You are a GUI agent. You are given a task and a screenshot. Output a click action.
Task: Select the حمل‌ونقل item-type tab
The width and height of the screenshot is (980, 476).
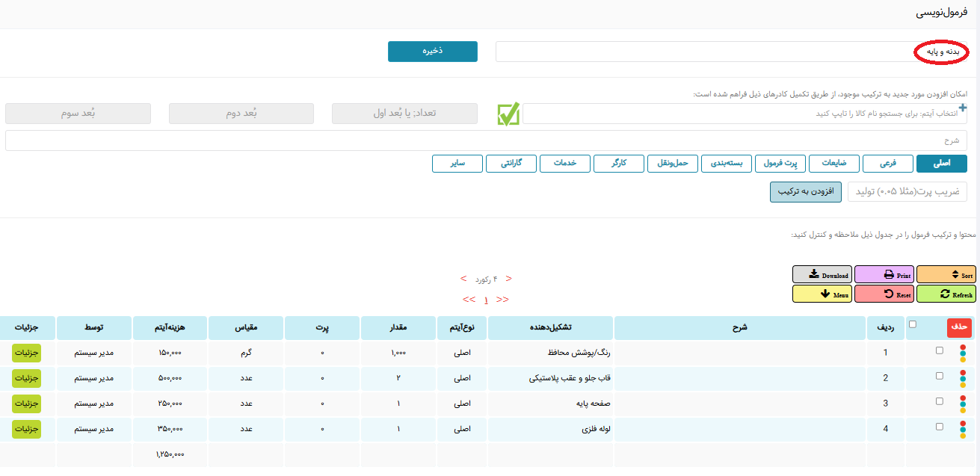pos(673,164)
